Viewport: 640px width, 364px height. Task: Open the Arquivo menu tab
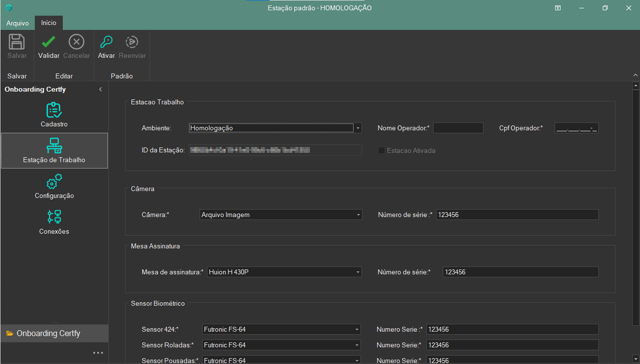tap(18, 24)
